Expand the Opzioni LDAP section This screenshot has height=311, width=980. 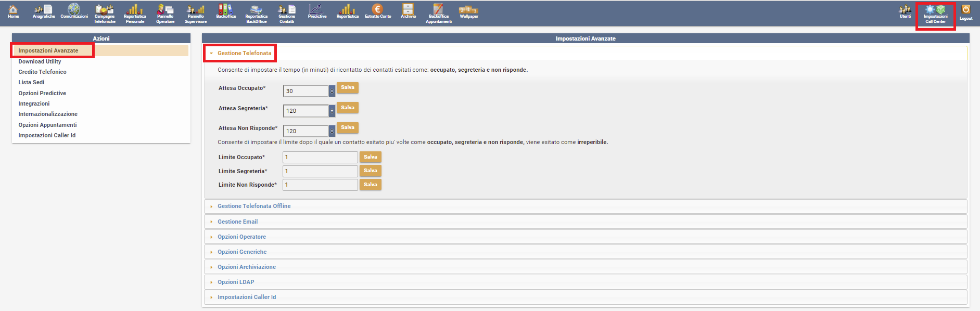point(236,282)
